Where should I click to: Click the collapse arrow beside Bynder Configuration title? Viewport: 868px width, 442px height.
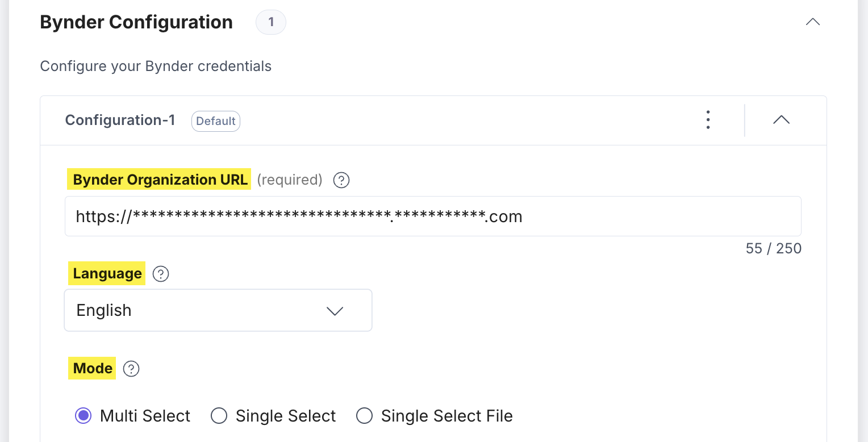(813, 22)
